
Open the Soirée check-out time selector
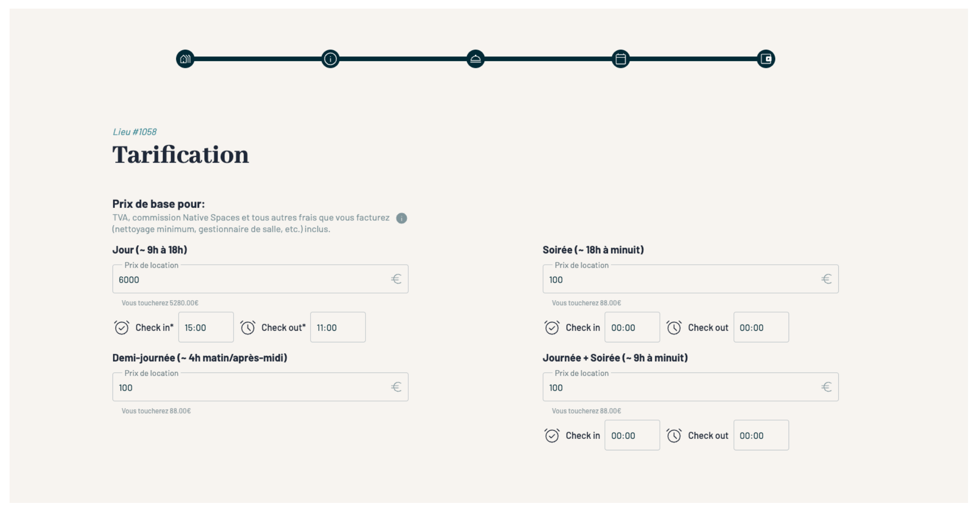[x=761, y=328]
